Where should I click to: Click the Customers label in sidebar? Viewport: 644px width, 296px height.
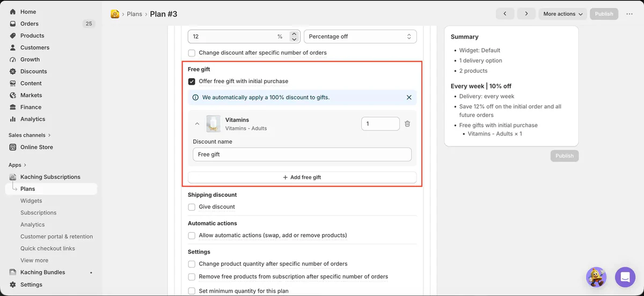35,48
